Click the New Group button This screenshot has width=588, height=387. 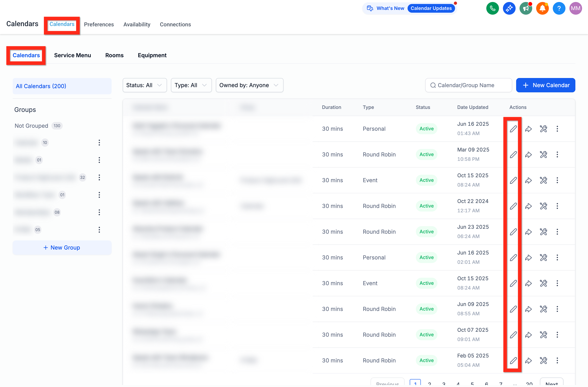(62, 248)
